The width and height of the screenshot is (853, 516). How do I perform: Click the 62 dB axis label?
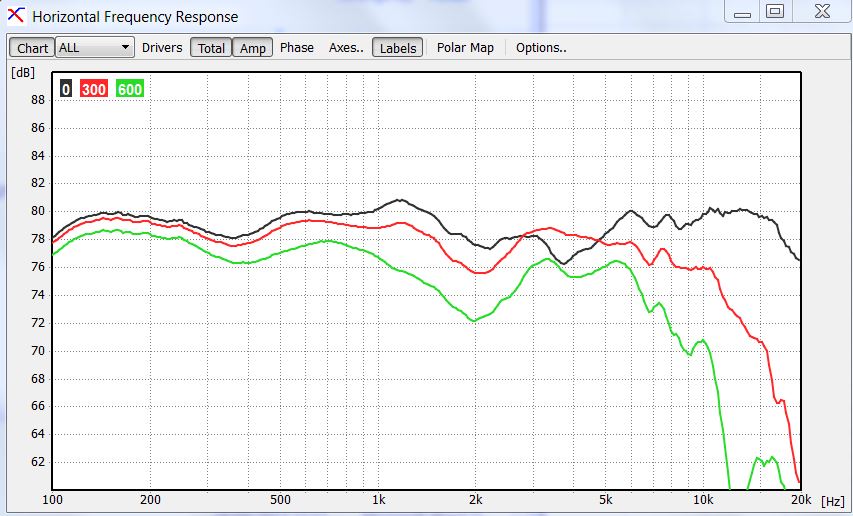pyautogui.click(x=38, y=462)
